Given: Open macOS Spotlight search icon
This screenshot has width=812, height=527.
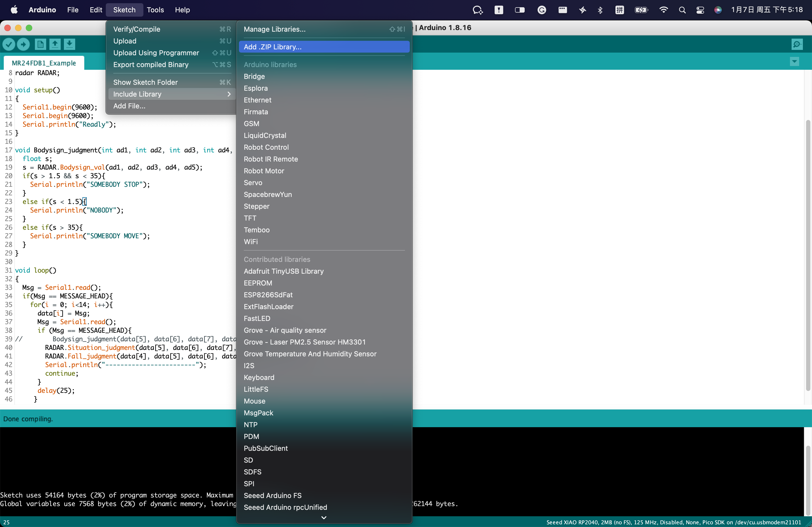Looking at the screenshot, I should (682, 10).
